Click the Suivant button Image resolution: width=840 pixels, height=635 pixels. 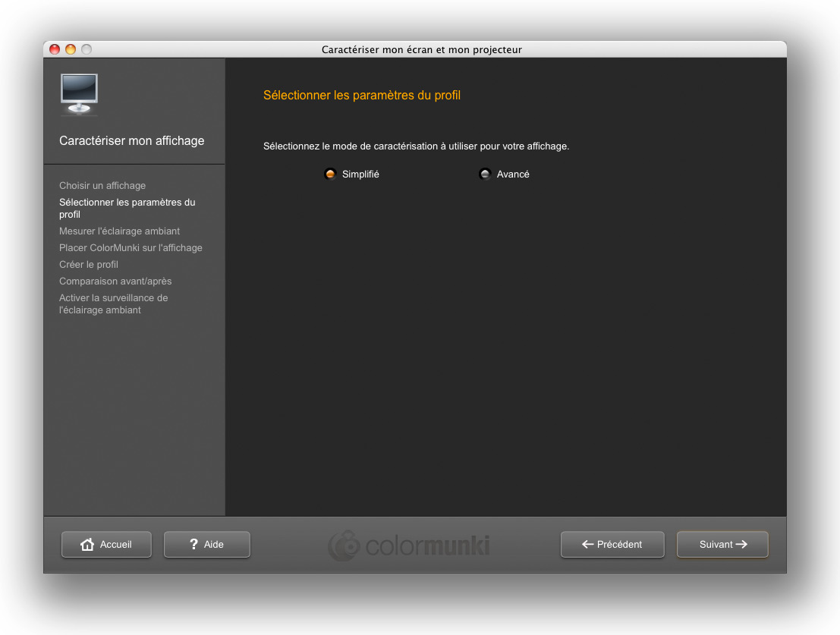tap(722, 544)
